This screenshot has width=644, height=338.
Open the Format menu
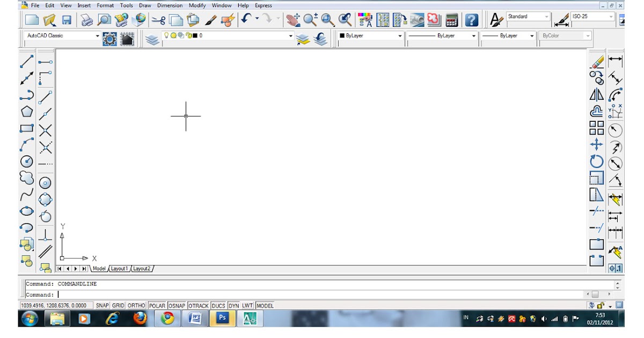(x=105, y=5)
